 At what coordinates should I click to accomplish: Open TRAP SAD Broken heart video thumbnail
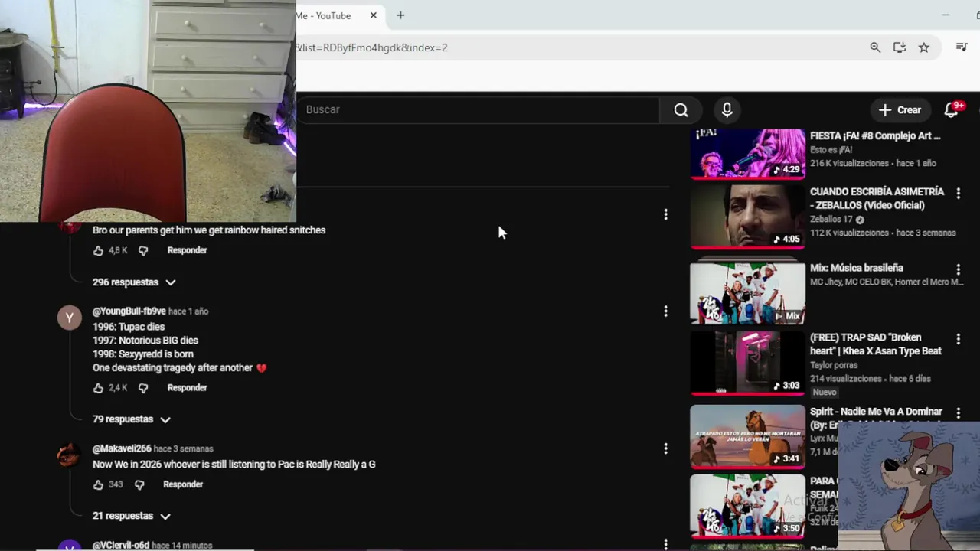(748, 363)
